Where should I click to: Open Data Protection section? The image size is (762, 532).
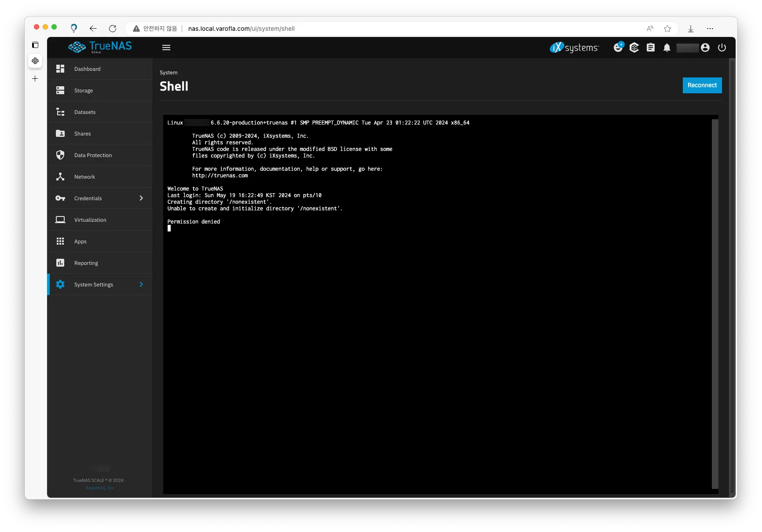tap(100, 155)
